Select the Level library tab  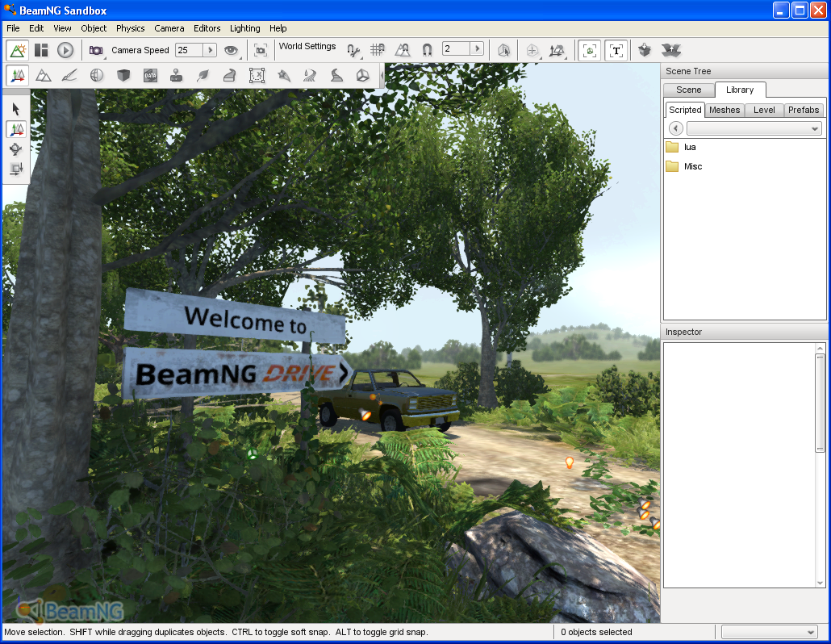pyautogui.click(x=764, y=111)
